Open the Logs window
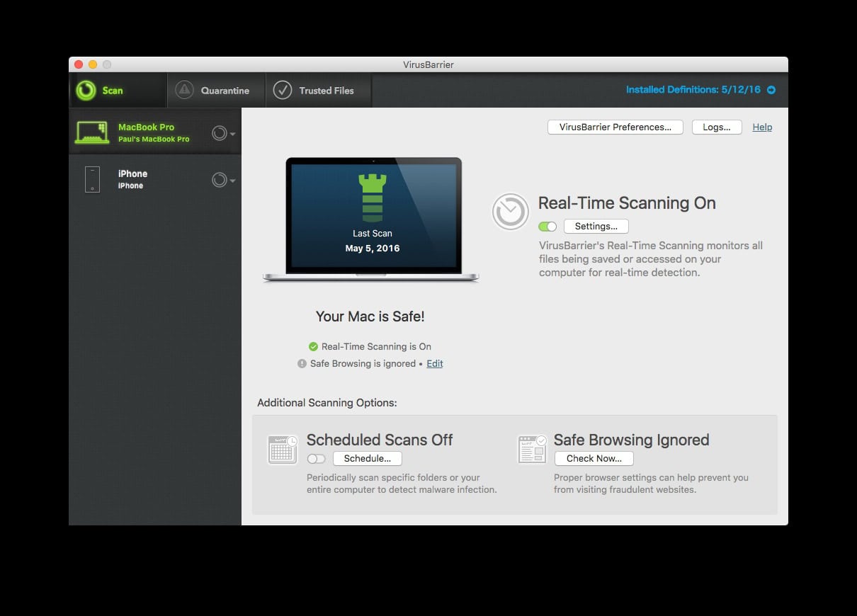This screenshot has width=857, height=616. [x=716, y=127]
